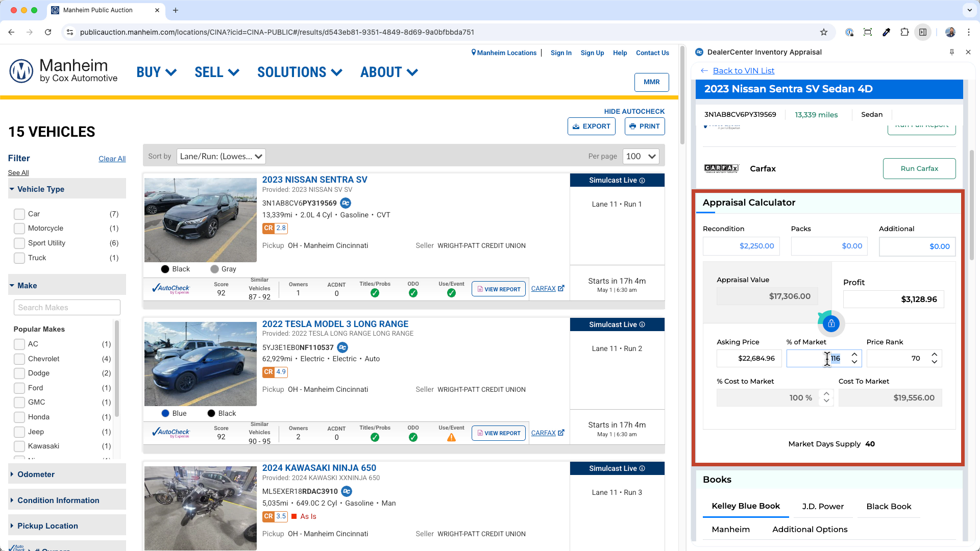Decrease the % of Market stepper
980x551 pixels.
[854, 362]
